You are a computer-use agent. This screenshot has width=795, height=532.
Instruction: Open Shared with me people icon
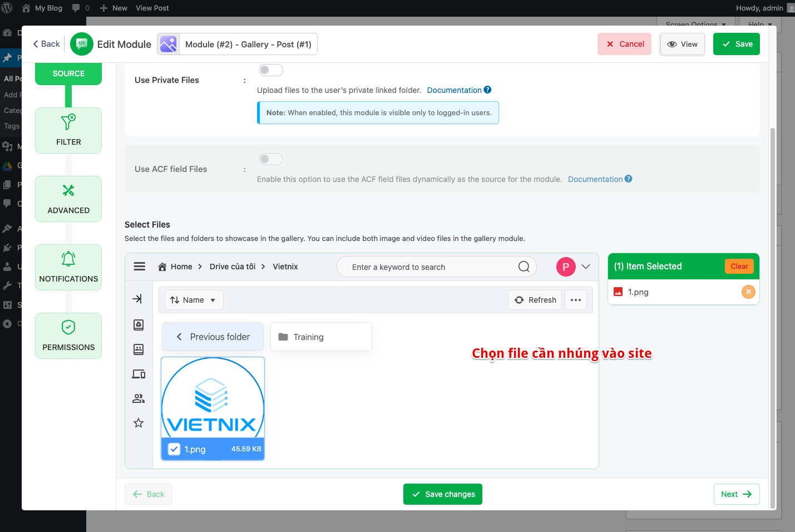click(x=139, y=398)
